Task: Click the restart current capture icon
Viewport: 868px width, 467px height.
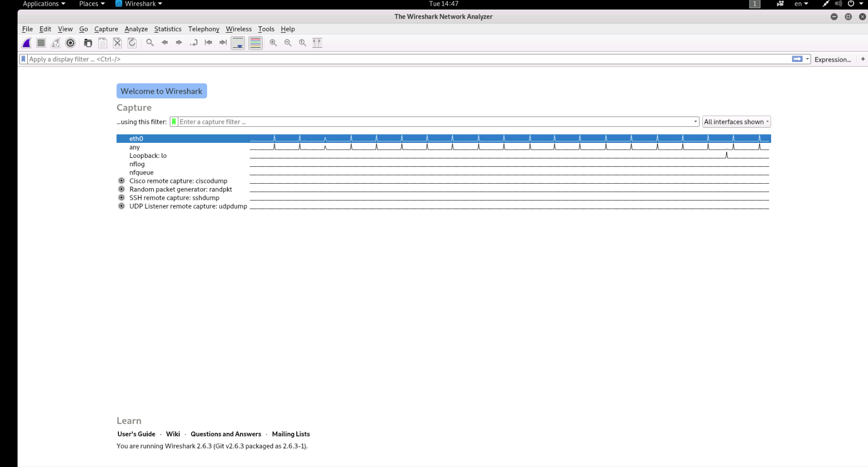Action: (56, 43)
